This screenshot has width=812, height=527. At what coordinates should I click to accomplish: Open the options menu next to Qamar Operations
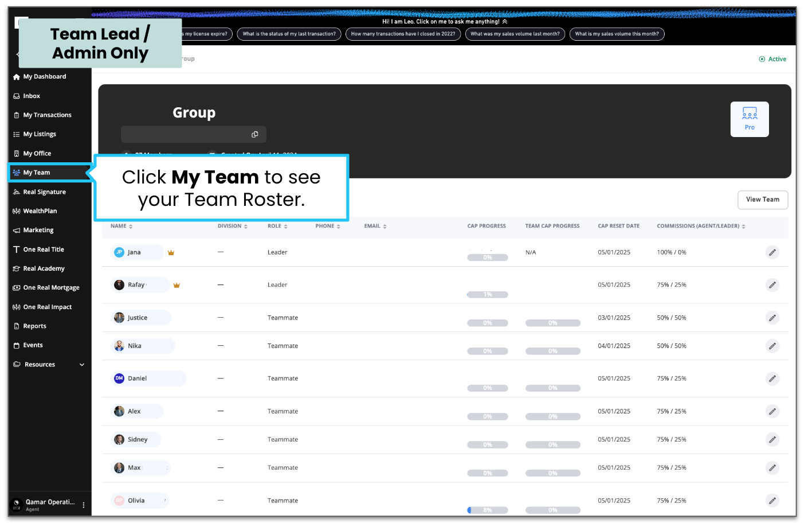click(83, 504)
